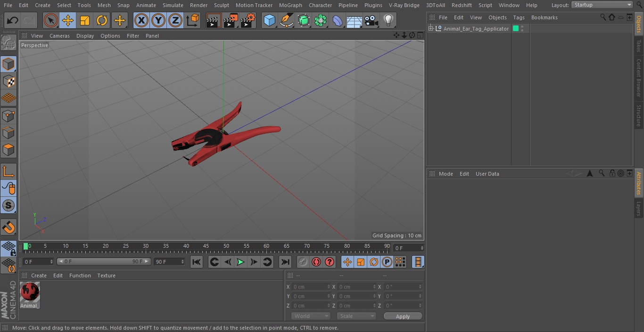Switch to Model mode icon
Screen dimensions: 644x332
[8, 64]
